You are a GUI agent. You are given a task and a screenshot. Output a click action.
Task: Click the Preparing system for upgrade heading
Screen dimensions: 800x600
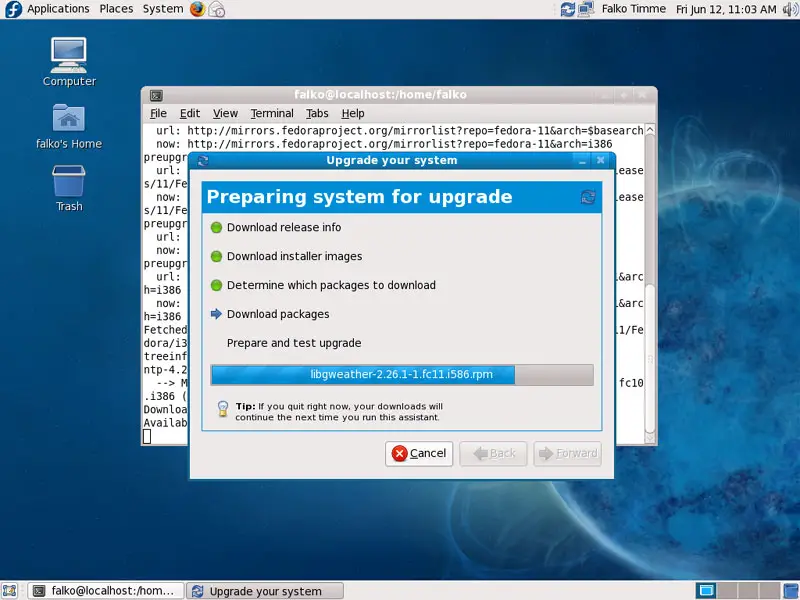coord(359,197)
